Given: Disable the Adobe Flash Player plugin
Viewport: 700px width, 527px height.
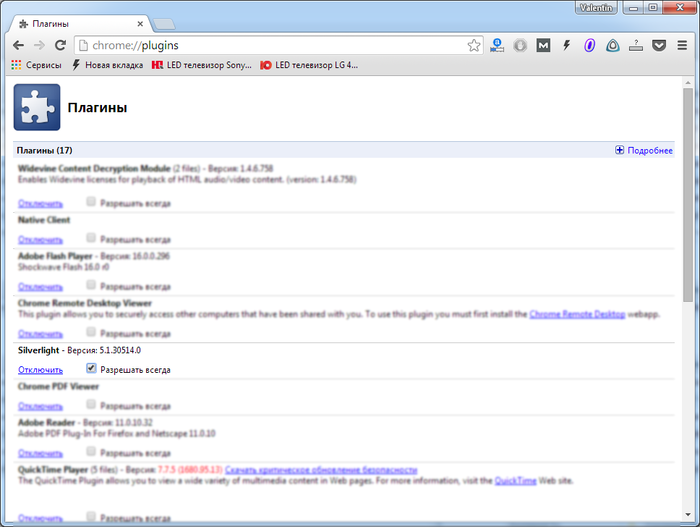Looking at the screenshot, I should tap(40, 287).
